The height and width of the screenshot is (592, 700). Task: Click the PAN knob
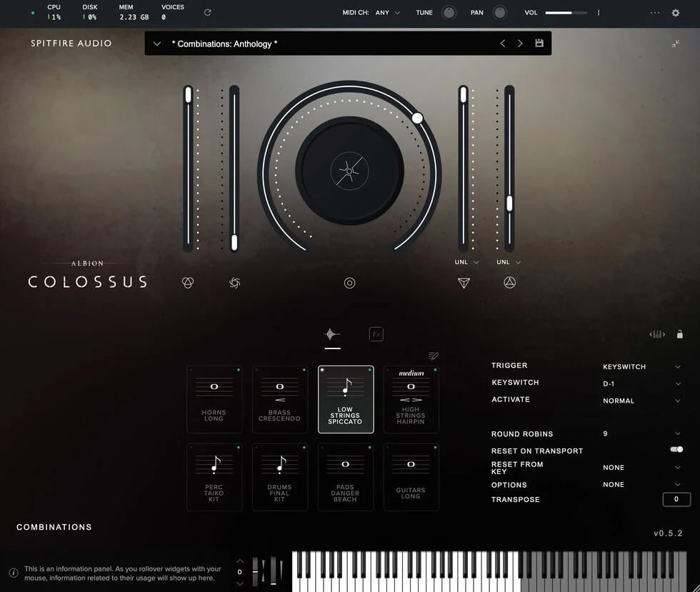click(499, 13)
